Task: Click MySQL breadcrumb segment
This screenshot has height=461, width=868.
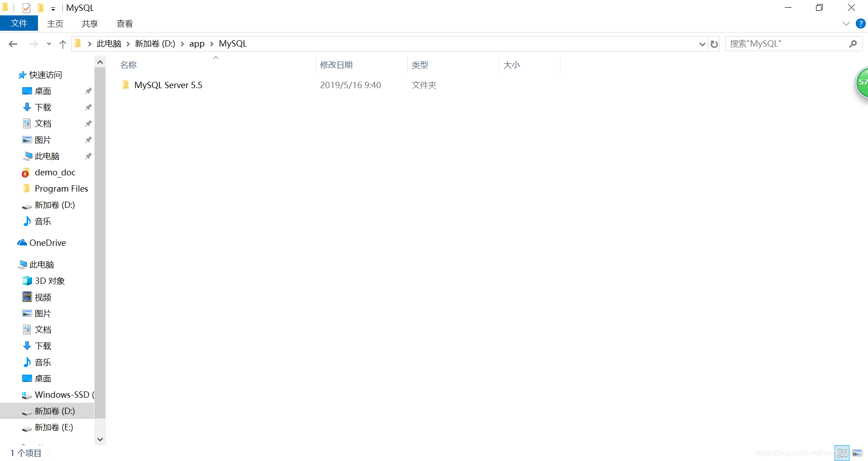Action: (233, 44)
